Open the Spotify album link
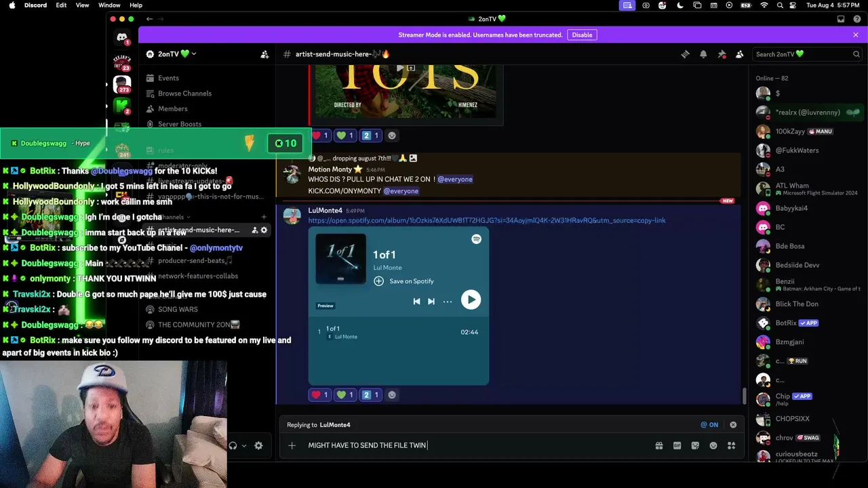The image size is (868, 488). click(x=487, y=220)
